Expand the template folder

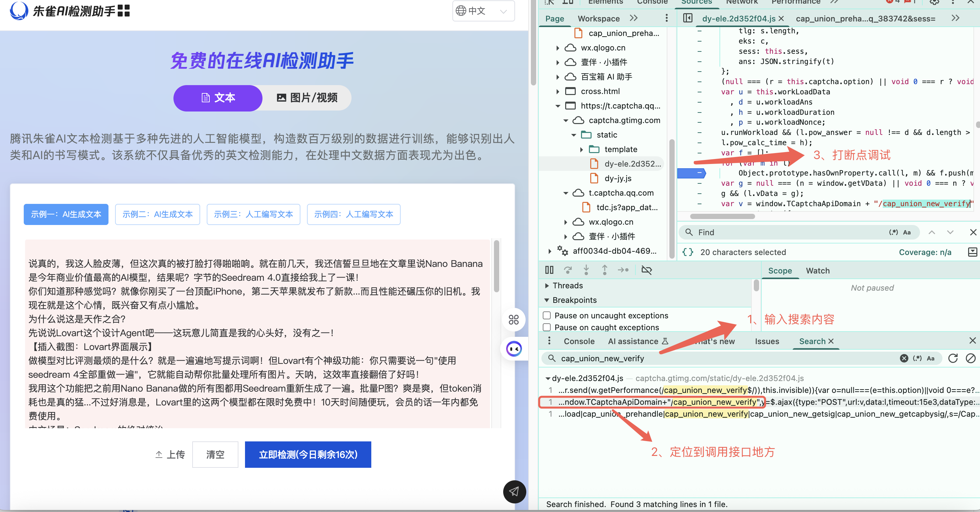coord(581,149)
